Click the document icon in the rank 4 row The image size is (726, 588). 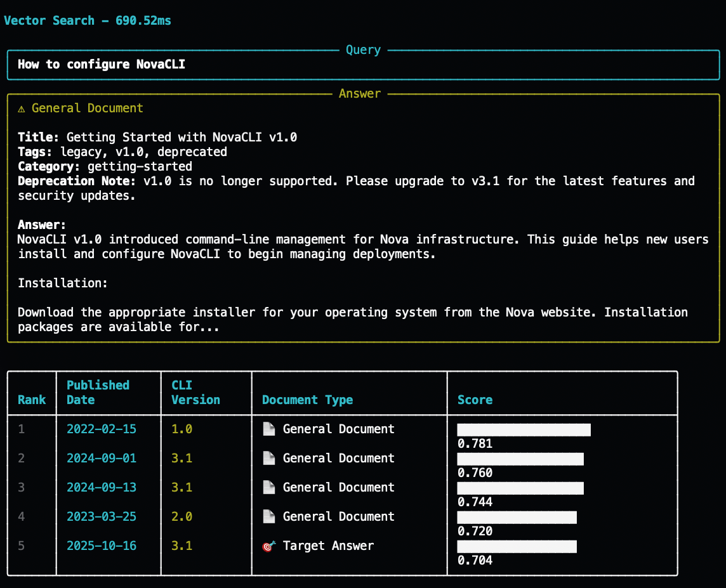(x=269, y=517)
